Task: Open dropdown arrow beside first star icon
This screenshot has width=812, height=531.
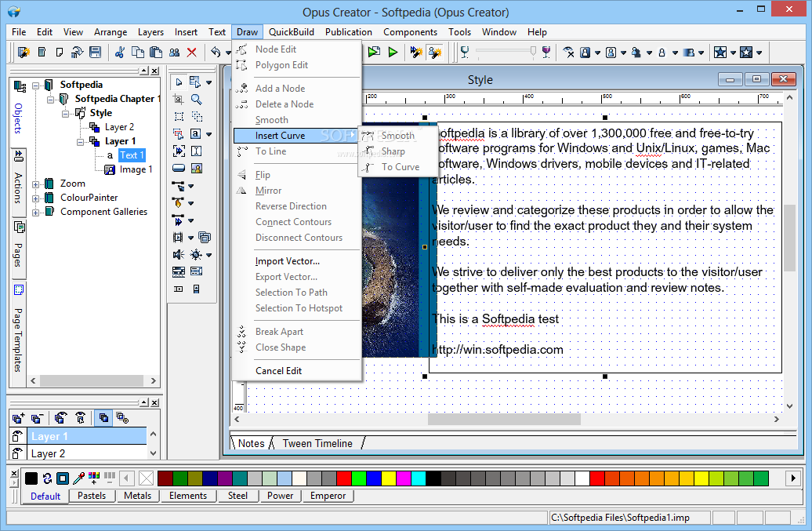Action: tap(733, 53)
